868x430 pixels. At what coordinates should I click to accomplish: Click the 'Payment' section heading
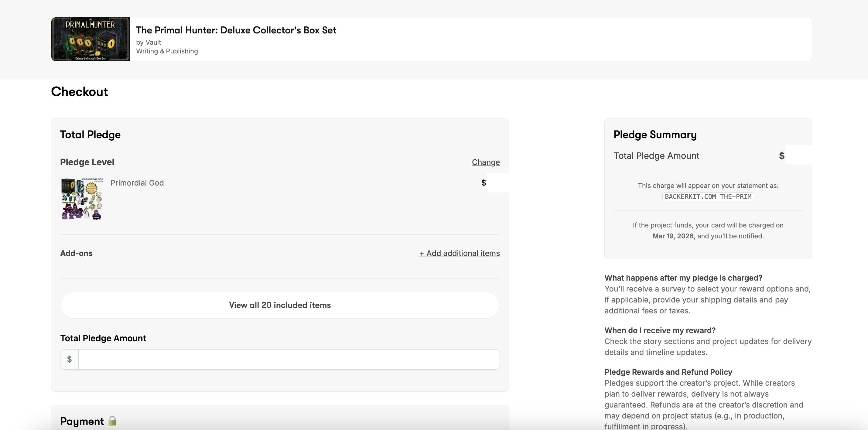tap(82, 421)
